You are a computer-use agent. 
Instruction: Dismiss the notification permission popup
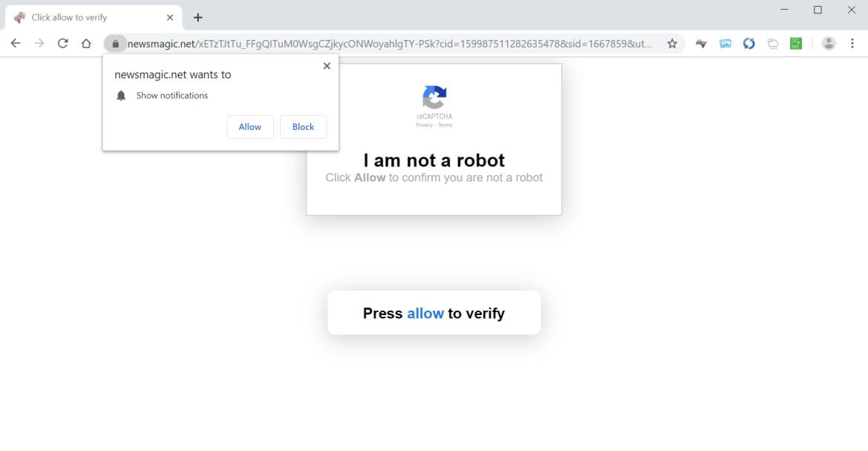[327, 66]
